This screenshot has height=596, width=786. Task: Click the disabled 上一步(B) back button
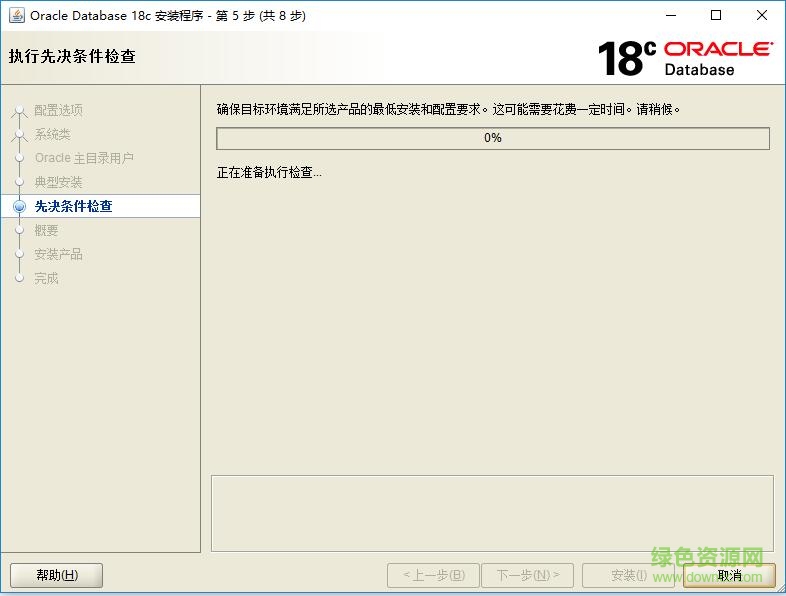click(x=434, y=575)
